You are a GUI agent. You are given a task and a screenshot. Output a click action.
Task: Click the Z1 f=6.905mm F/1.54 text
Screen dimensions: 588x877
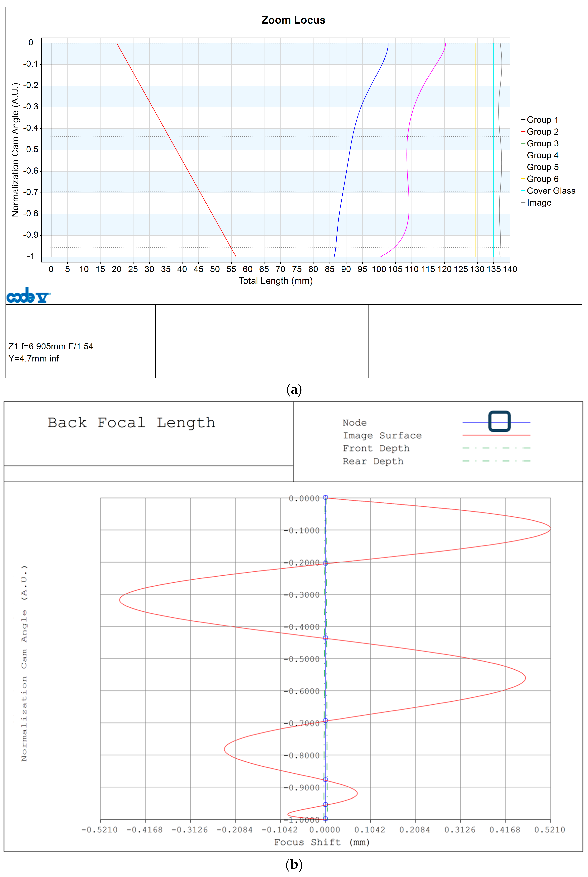point(51,346)
